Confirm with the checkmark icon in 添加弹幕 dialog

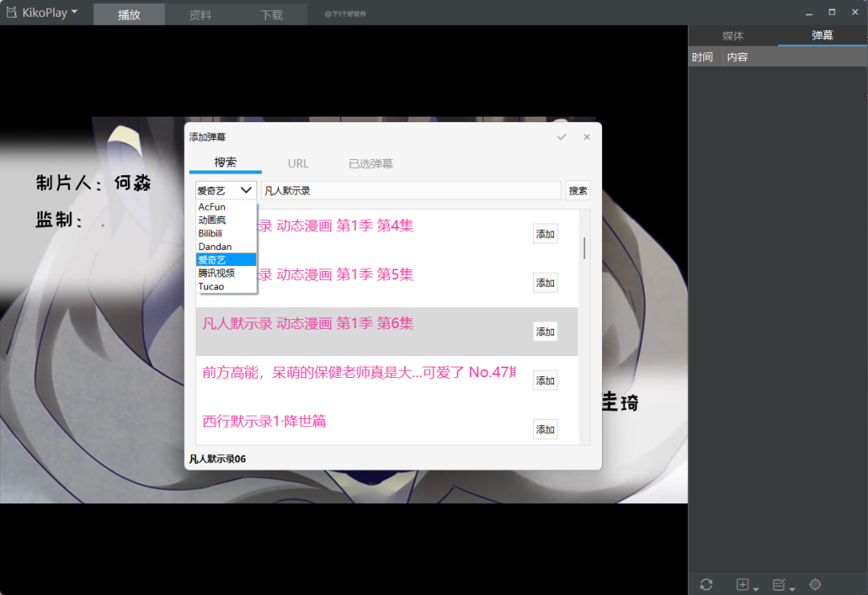pyautogui.click(x=561, y=137)
